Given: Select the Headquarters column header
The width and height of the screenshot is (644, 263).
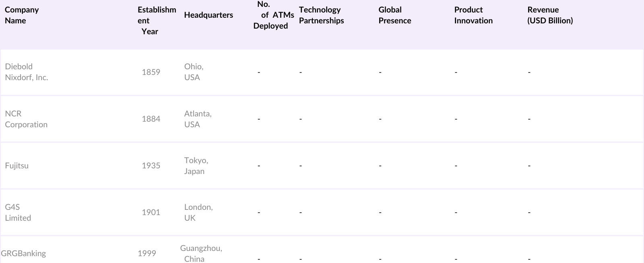Looking at the screenshot, I should (x=208, y=15).
